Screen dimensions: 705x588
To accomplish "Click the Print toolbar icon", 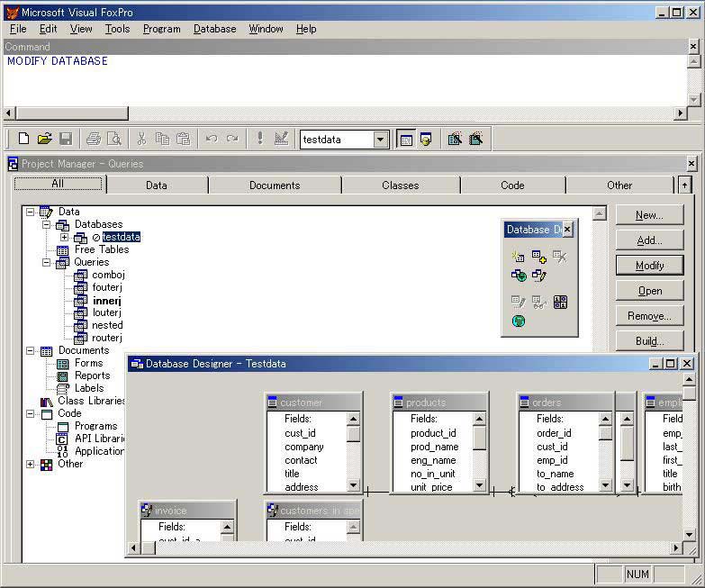I will [94, 139].
